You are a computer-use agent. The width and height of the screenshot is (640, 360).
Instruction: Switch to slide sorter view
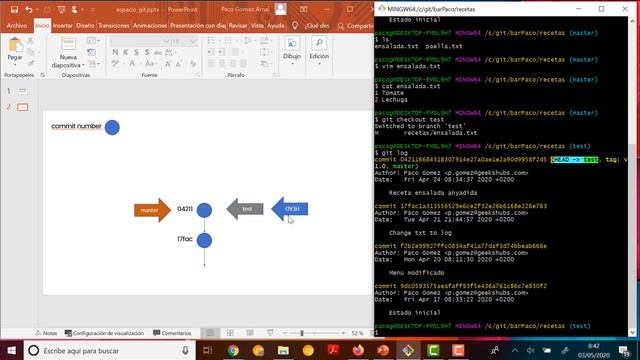click(230, 333)
